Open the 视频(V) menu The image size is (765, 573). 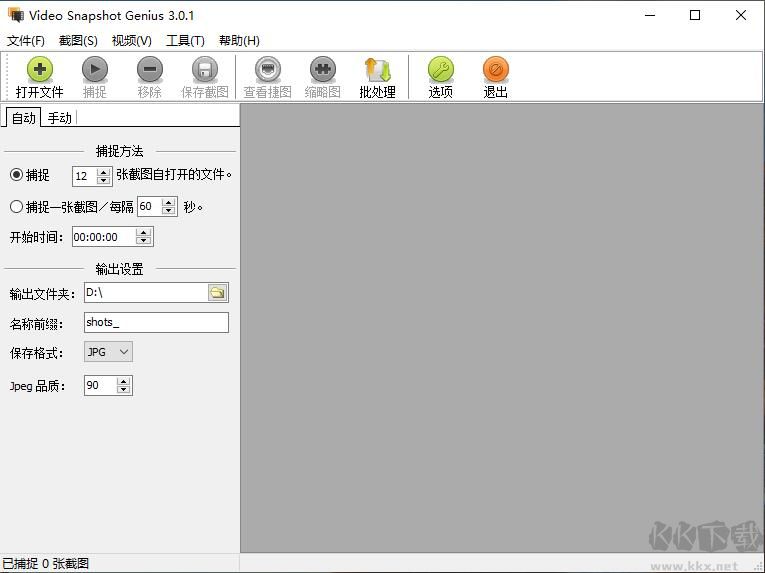tap(132, 41)
